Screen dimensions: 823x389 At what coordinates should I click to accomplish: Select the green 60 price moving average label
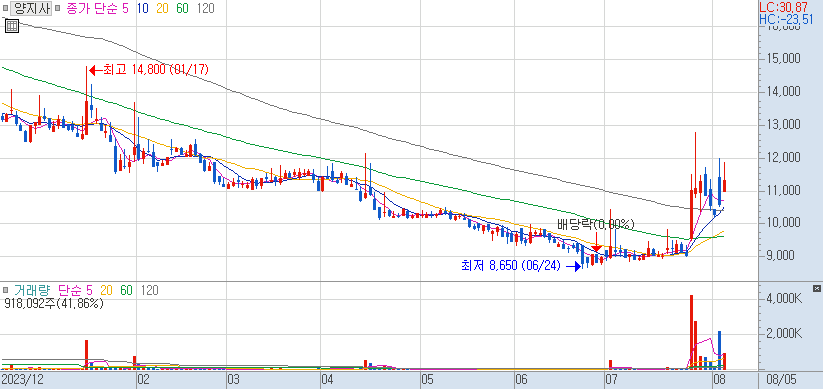click(x=183, y=8)
